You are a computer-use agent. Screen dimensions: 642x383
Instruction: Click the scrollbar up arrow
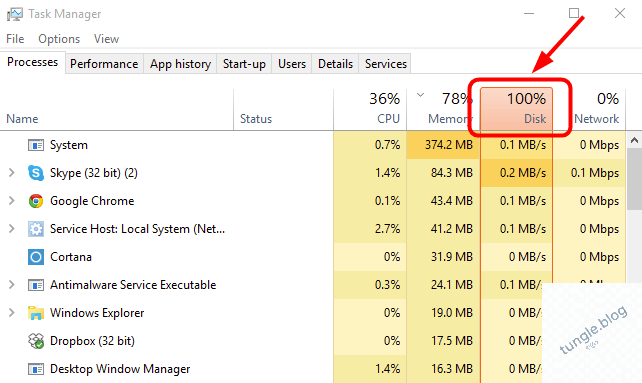tap(634, 141)
